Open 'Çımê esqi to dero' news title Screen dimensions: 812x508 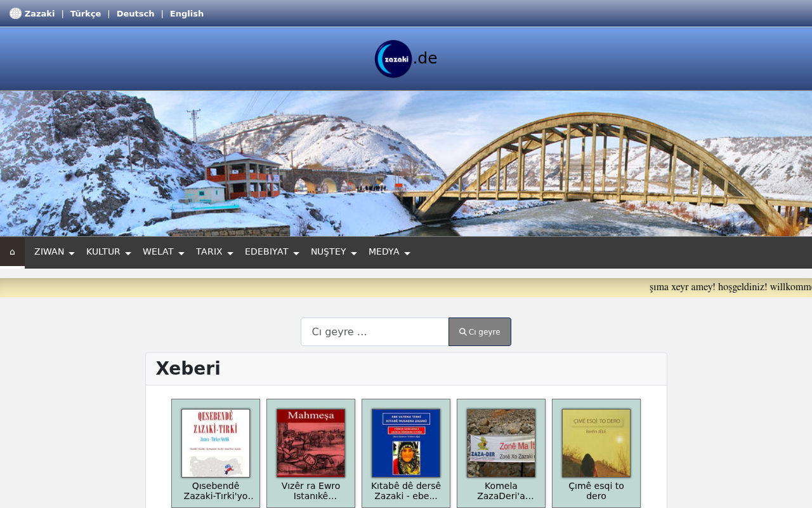596,491
